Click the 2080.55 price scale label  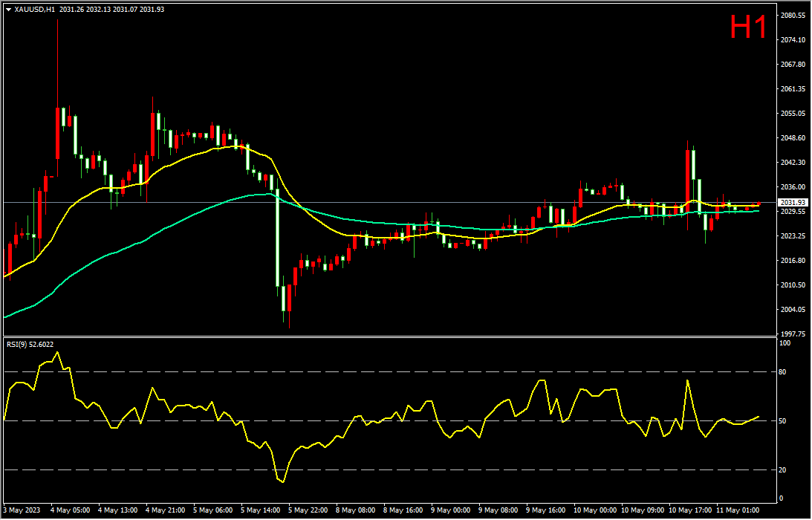tap(793, 16)
